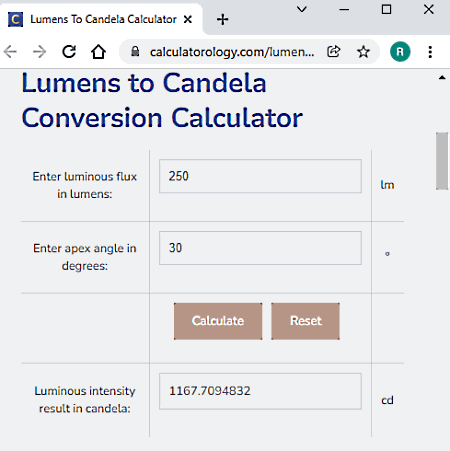Open the home page via house icon

[98, 52]
